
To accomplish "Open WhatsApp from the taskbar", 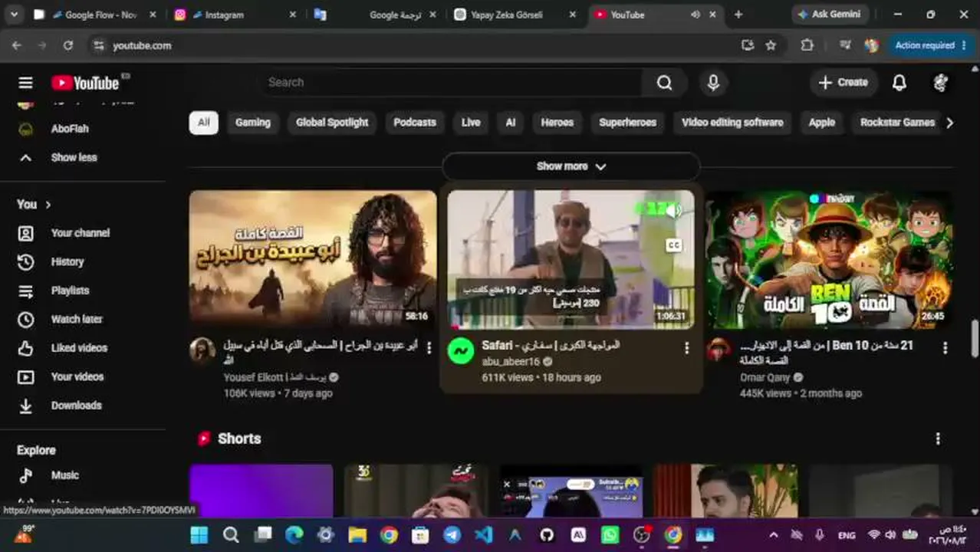I will pos(610,534).
